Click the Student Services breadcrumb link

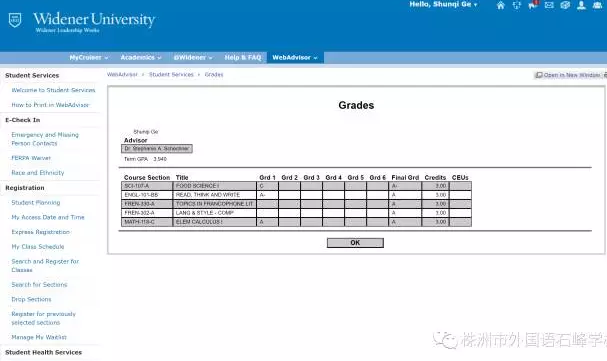(171, 74)
